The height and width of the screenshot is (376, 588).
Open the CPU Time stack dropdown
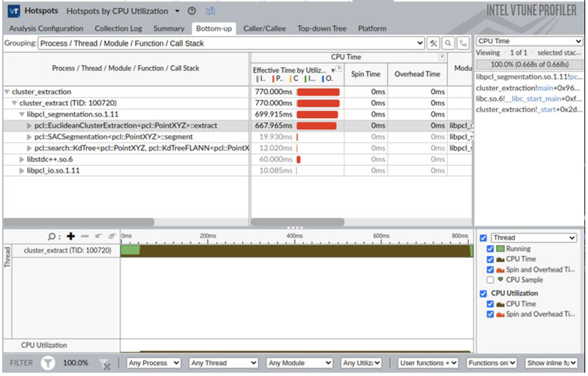(x=529, y=41)
